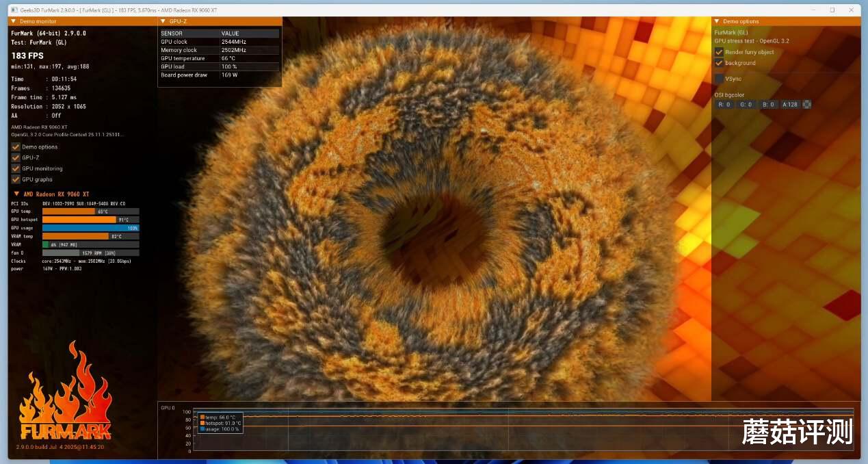This screenshot has height=464, width=868.
Task: Open the OSI bgcolor color swatch
Action: tap(807, 105)
